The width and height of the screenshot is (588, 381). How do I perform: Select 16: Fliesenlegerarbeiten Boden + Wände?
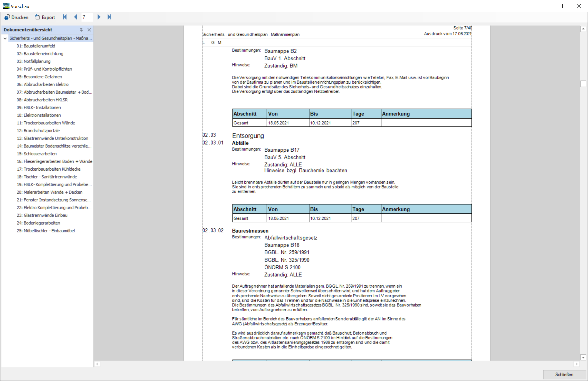click(54, 161)
